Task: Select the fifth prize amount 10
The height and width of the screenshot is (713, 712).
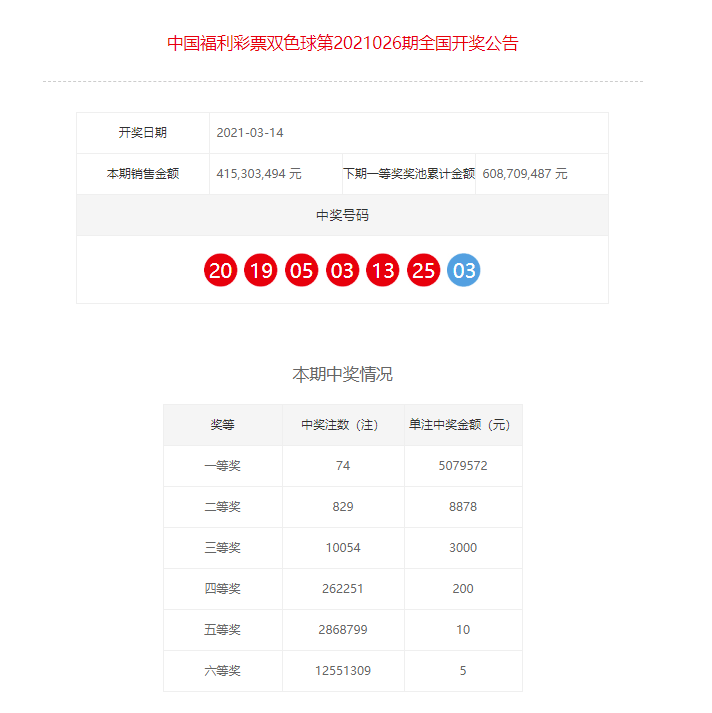Action: [463, 630]
